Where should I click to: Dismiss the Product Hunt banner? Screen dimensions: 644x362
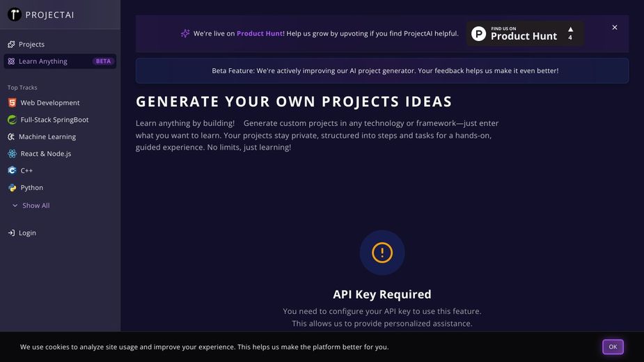pyautogui.click(x=615, y=28)
